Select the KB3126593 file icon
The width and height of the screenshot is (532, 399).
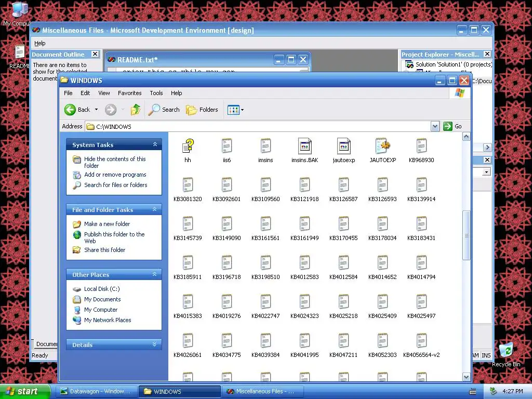tap(382, 185)
